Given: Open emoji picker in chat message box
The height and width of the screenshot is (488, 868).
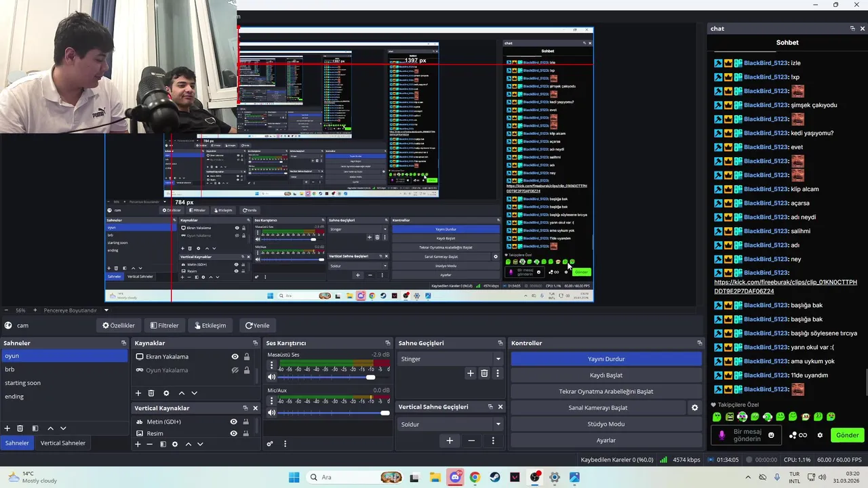Looking at the screenshot, I should coord(771,435).
